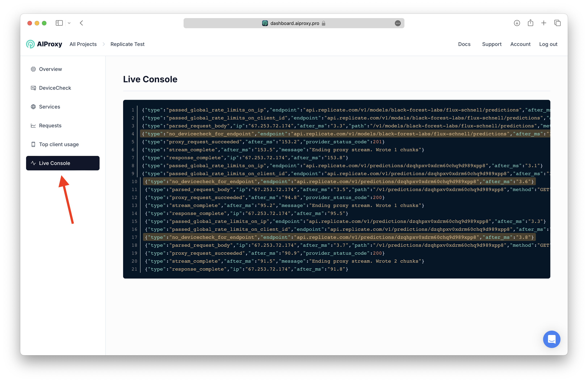Select DeviceCheck in the sidebar

[x=63, y=88]
